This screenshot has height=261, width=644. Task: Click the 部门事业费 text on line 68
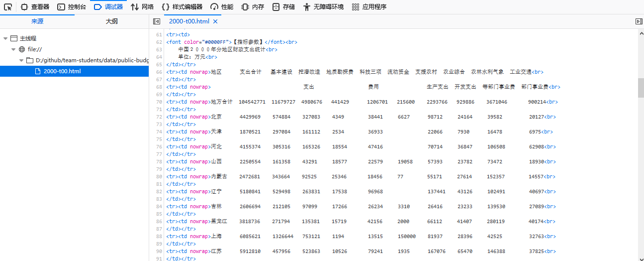click(535, 87)
